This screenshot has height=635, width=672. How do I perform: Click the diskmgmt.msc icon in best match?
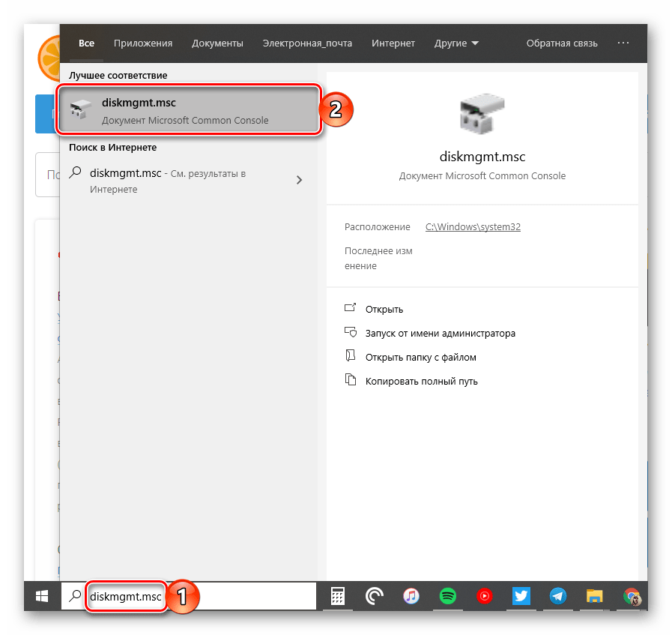81,109
